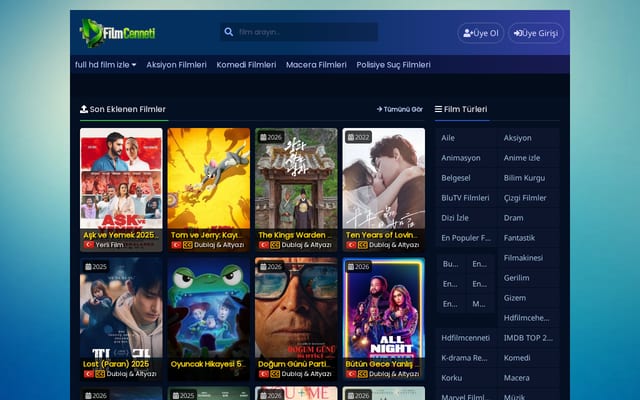Select the Dram genre
640x400 pixels.
pyautogui.click(x=528, y=218)
